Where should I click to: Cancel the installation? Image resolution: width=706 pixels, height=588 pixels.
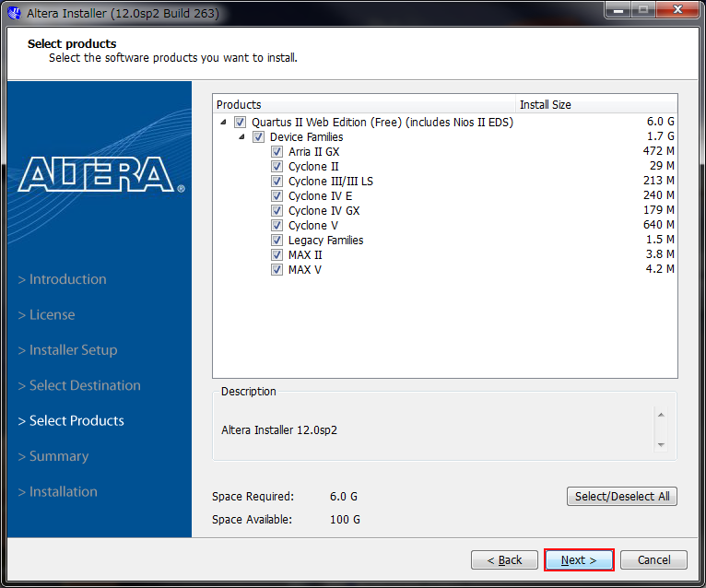click(653, 560)
